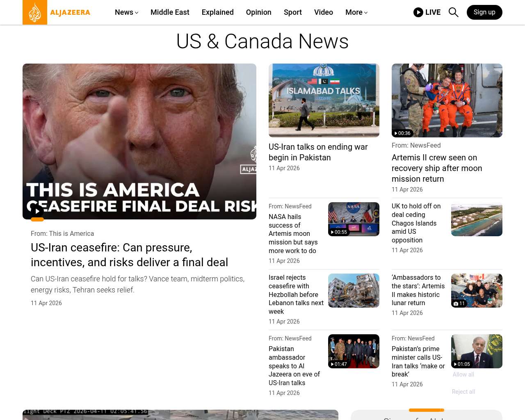Screen dimensions: 525x420
Task: Open the Israel rejects ceasefire building image
Action: (x=353, y=290)
